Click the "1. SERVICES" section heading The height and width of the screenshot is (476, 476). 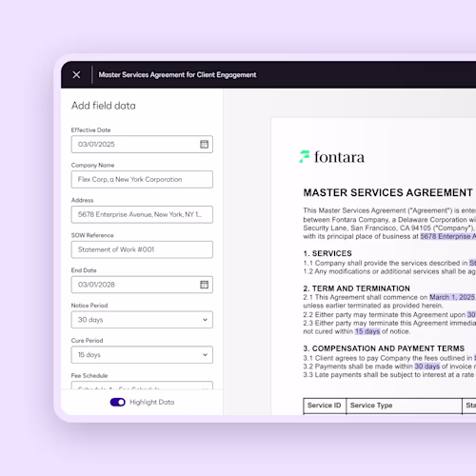(x=327, y=253)
